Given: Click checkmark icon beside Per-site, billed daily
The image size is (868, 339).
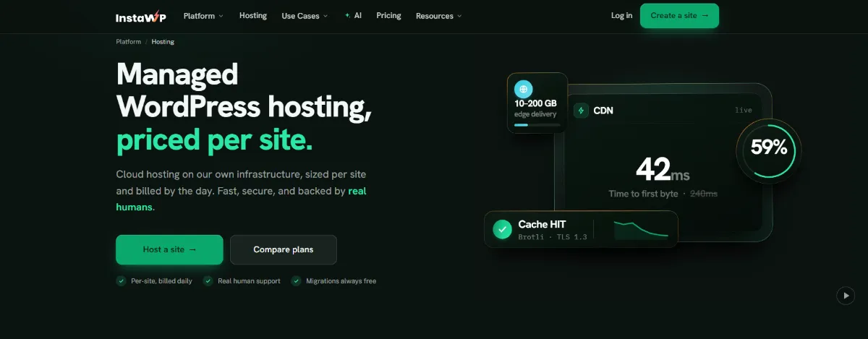Looking at the screenshot, I should click(121, 280).
